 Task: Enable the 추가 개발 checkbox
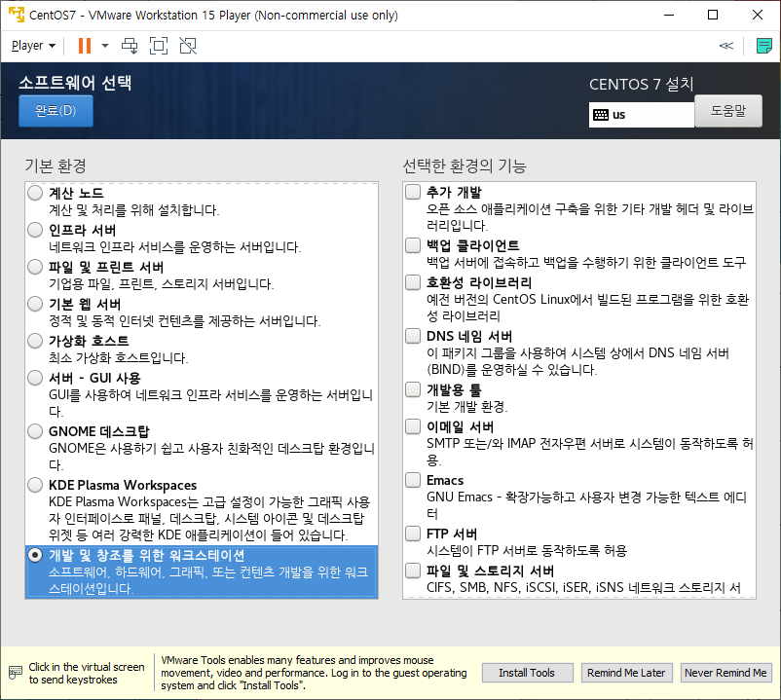pyautogui.click(x=413, y=192)
